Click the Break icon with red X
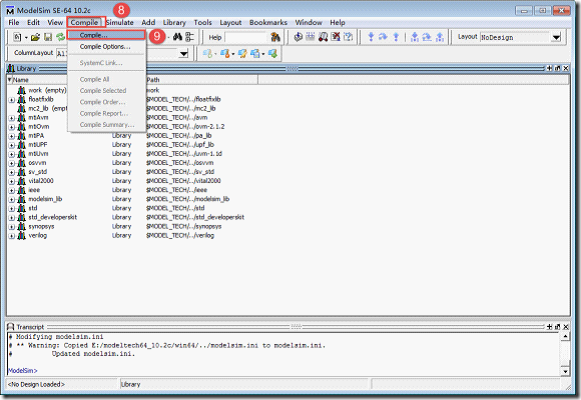 coord(336,37)
